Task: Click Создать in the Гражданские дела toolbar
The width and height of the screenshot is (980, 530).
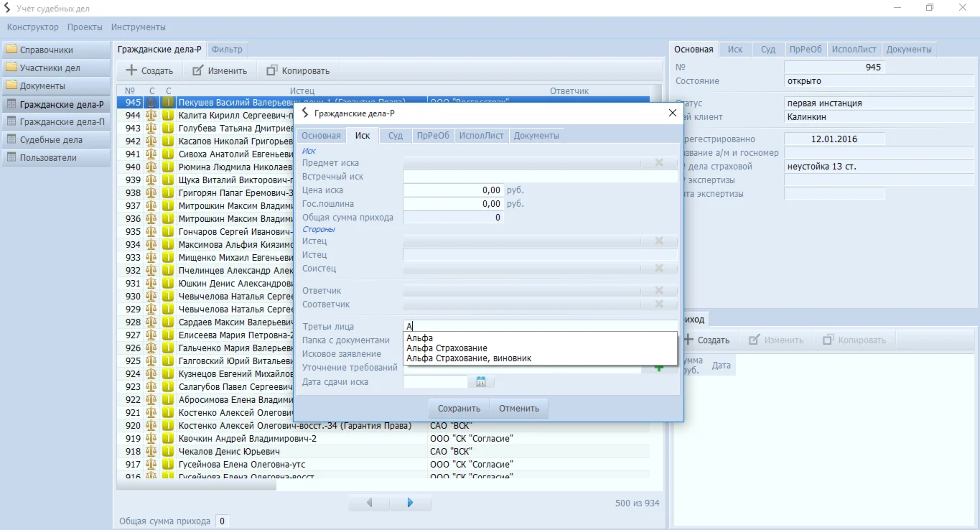Action: coord(149,70)
